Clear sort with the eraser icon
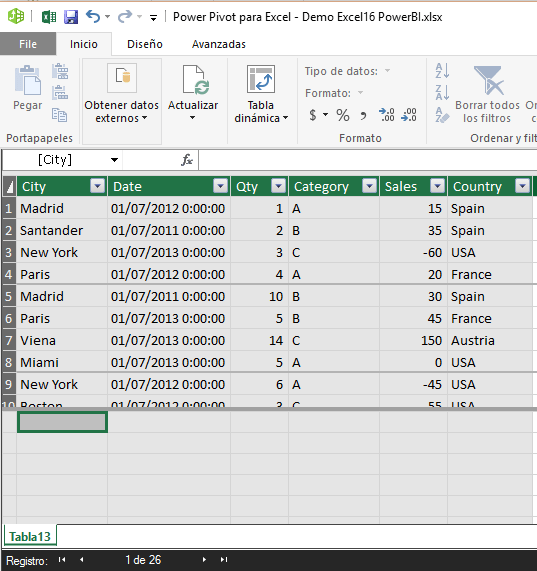537x571 pixels. click(x=442, y=115)
